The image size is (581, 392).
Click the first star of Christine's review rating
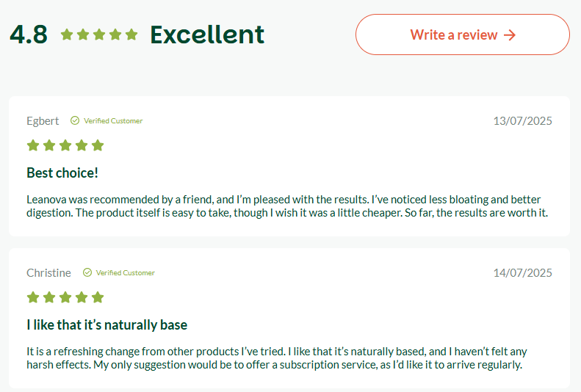click(33, 297)
